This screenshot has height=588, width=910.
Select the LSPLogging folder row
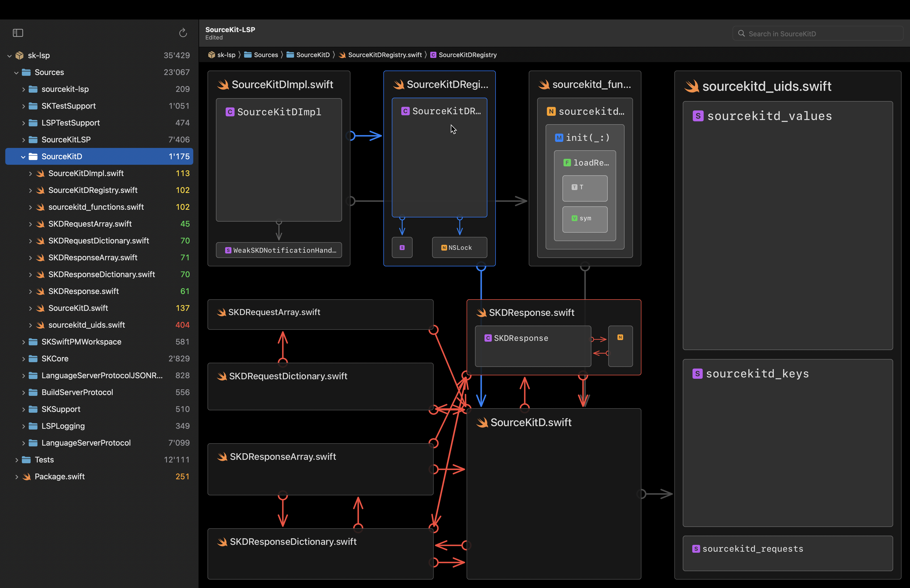click(x=99, y=426)
